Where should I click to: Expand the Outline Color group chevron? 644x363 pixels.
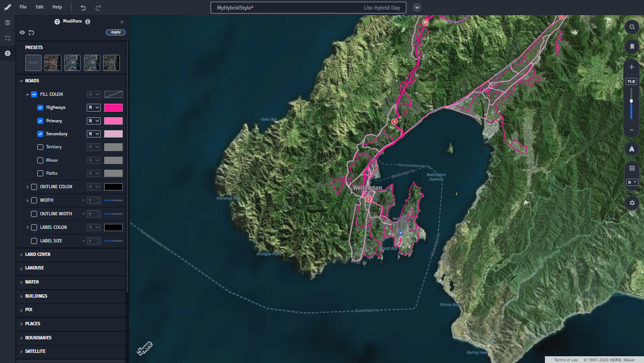point(28,187)
